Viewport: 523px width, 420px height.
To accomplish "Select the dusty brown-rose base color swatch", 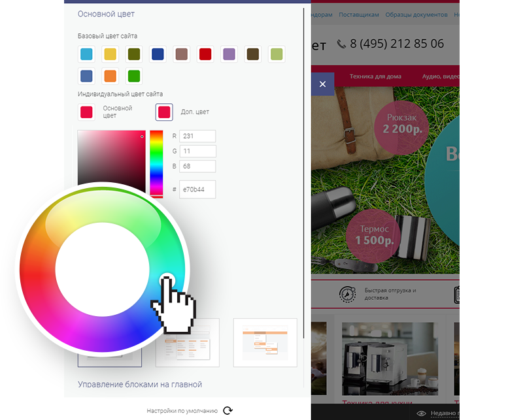I will pos(182,54).
